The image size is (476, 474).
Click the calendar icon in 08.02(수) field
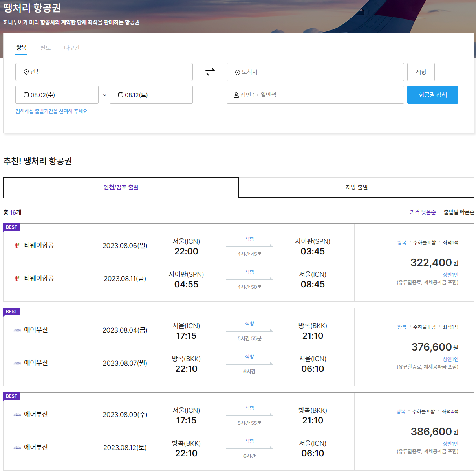coord(26,95)
